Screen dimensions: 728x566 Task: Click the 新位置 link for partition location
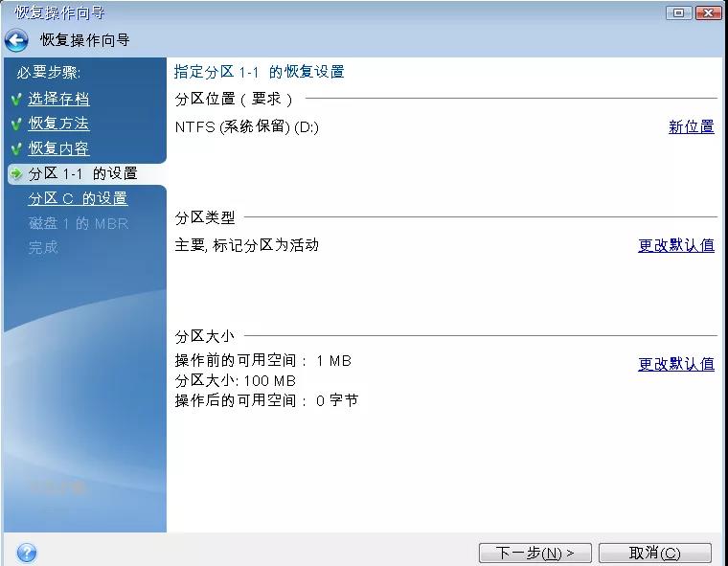coord(691,126)
